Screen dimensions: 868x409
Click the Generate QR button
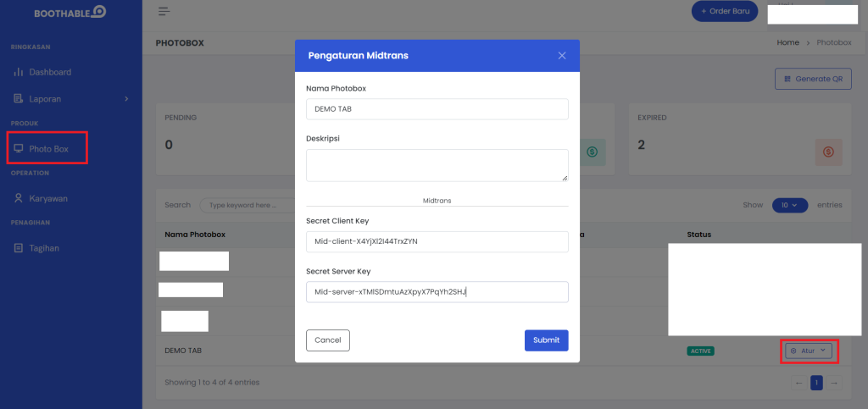(813, 79)
